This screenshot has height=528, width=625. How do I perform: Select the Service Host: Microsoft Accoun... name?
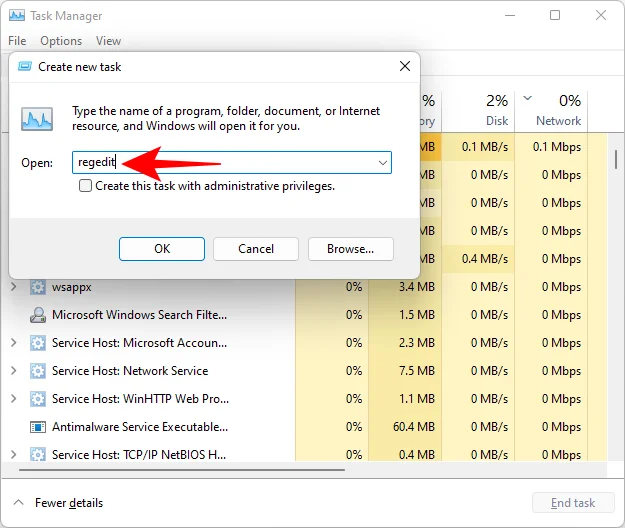tap(140, 343)
